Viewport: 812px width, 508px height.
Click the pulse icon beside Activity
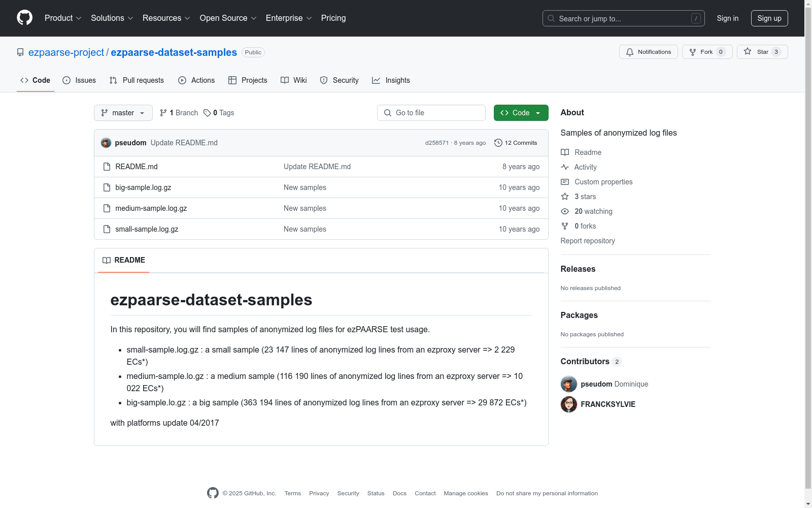point(565,167)
